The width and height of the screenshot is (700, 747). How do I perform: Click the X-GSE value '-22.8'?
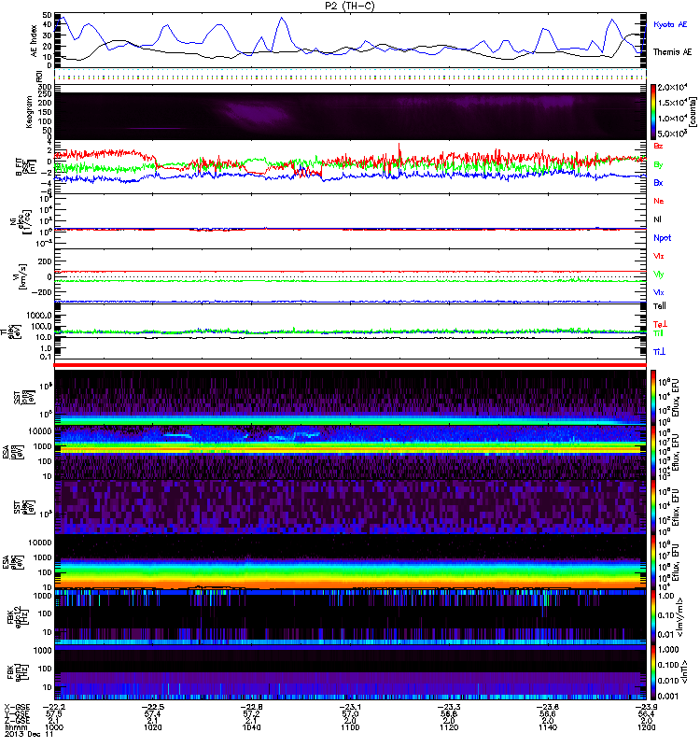coord(251,707)
